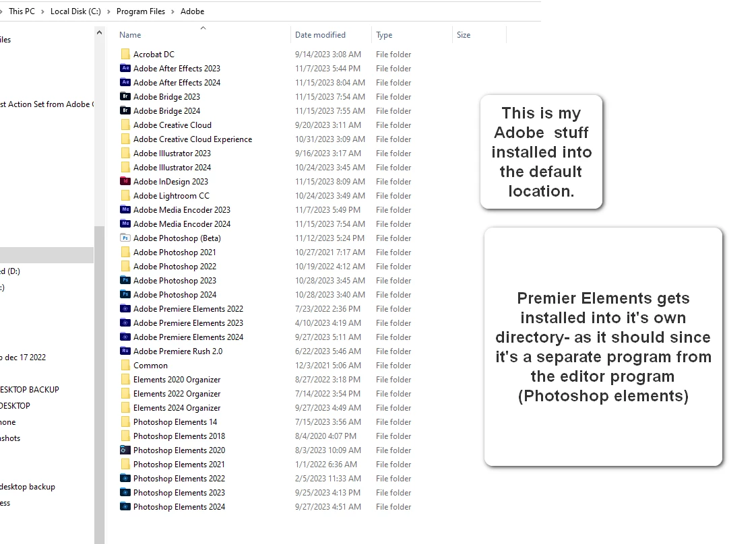Screen dimensions: 756x544
Task: Click the date '10/27/2021 7:17 AM'
Action: 329,252
